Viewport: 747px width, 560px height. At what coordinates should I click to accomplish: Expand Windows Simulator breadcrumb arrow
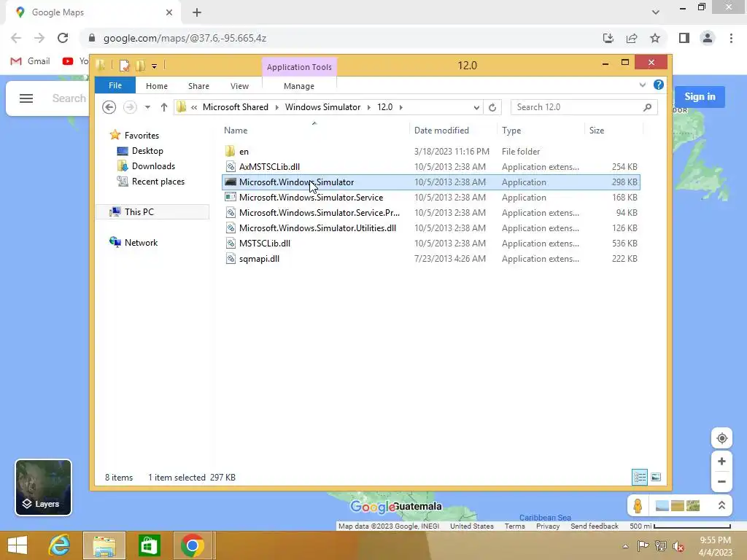pos(368,107)
